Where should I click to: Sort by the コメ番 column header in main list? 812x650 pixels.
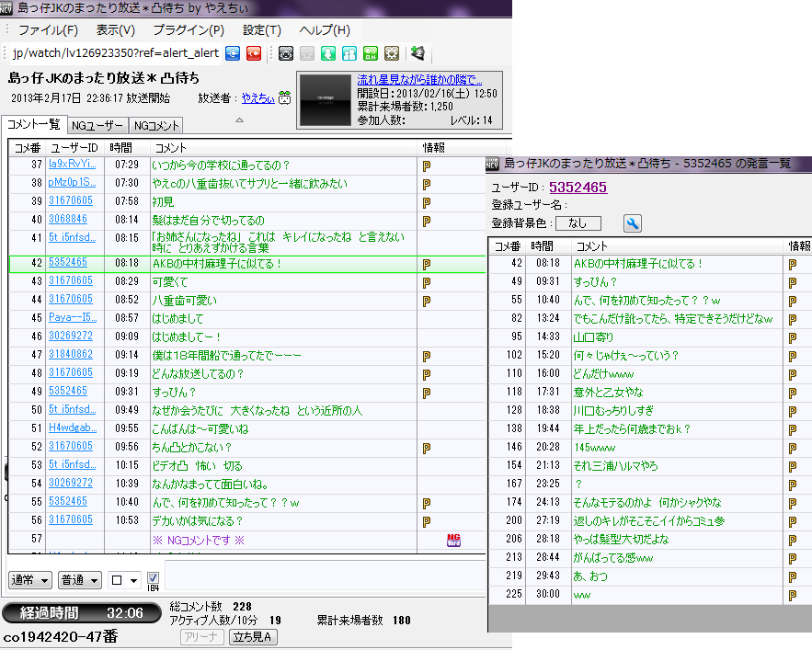coord(28,148)
